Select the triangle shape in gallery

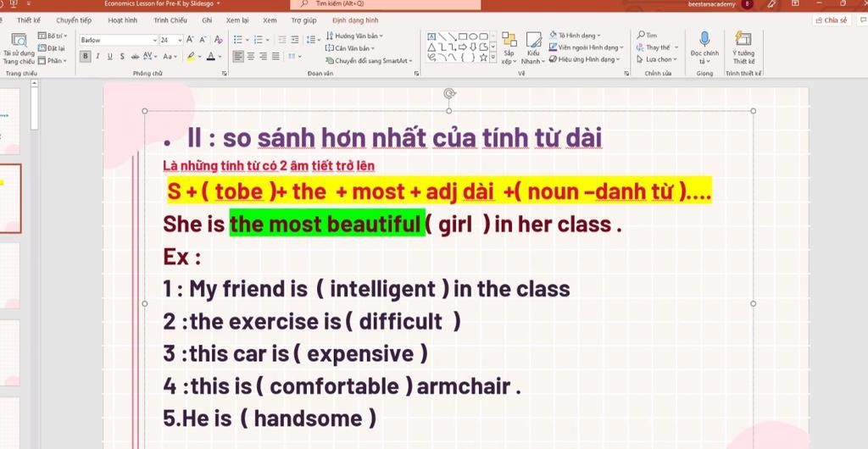pos(431,47)
